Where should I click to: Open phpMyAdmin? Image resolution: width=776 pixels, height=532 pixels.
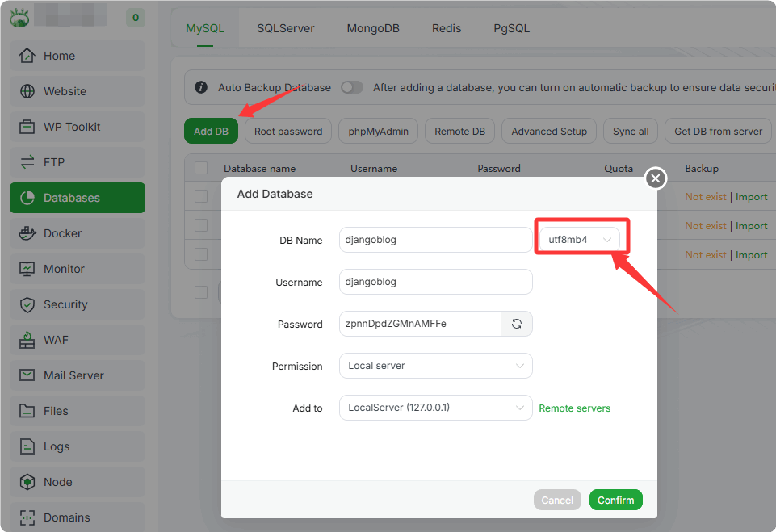tap(378, 131)
